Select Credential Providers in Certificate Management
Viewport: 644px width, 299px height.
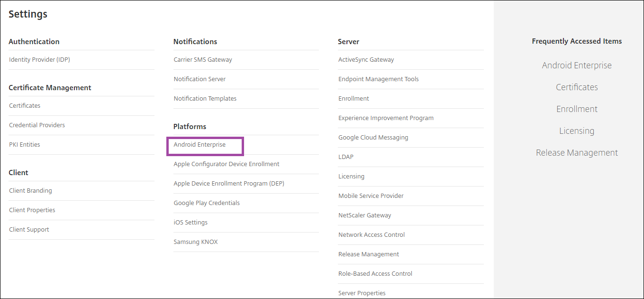click(37, 125)
